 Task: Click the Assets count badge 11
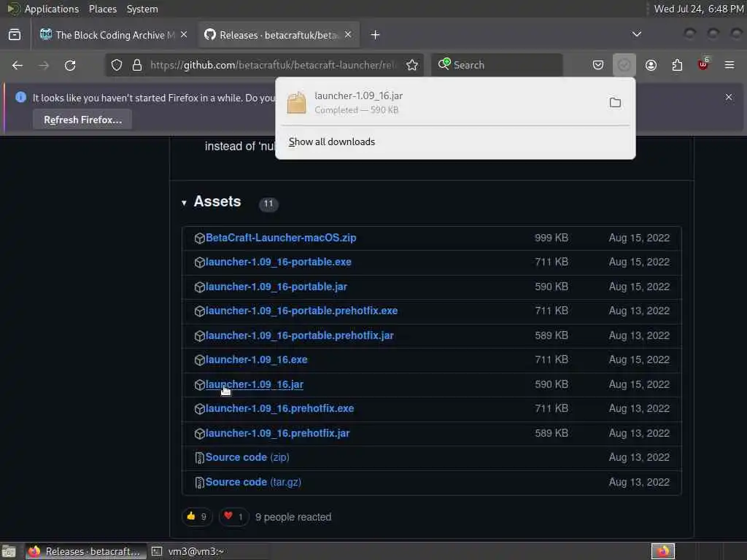[x=268, y=204]
